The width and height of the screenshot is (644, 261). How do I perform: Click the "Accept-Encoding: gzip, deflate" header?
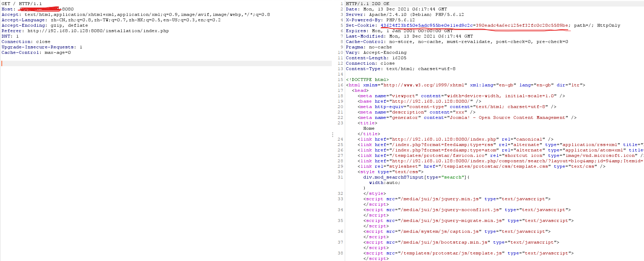point(45,25)
